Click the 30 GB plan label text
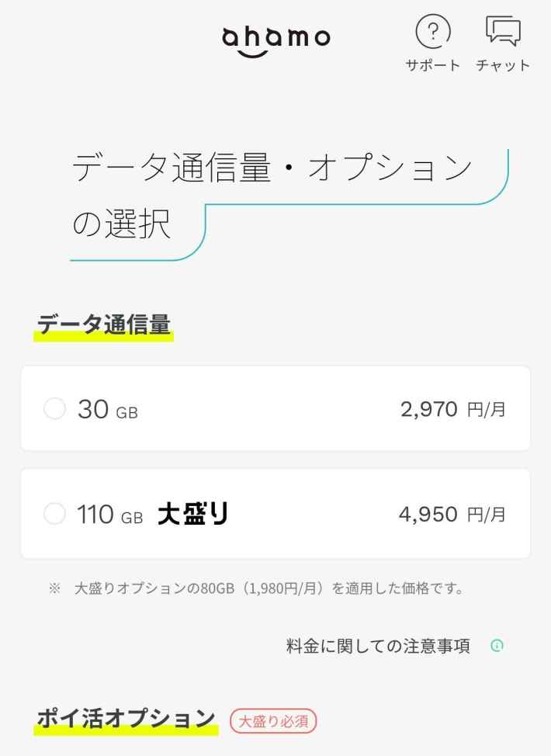This screenshot has width=551, height=756. pyautogui.click(x=107, y=409)
